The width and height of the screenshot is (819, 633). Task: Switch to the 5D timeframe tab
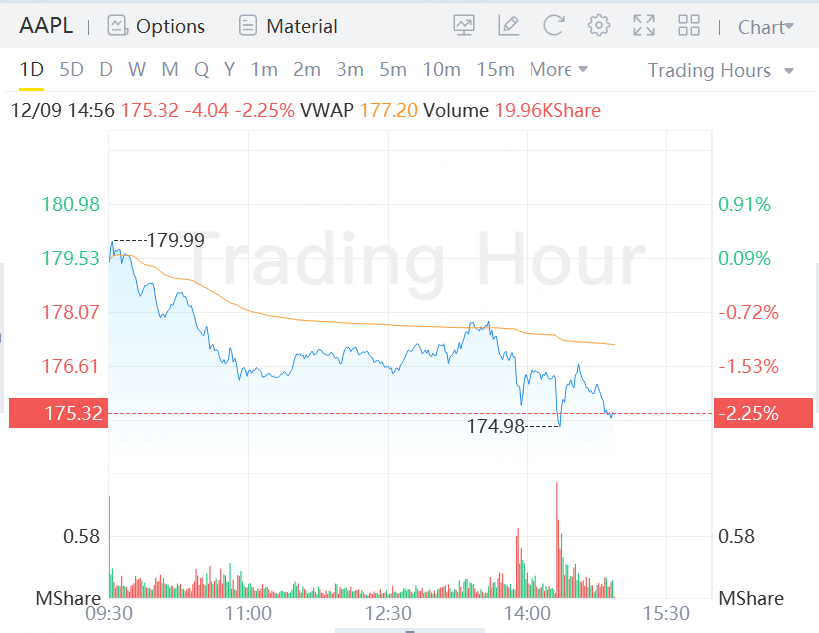tap(71, 70)
